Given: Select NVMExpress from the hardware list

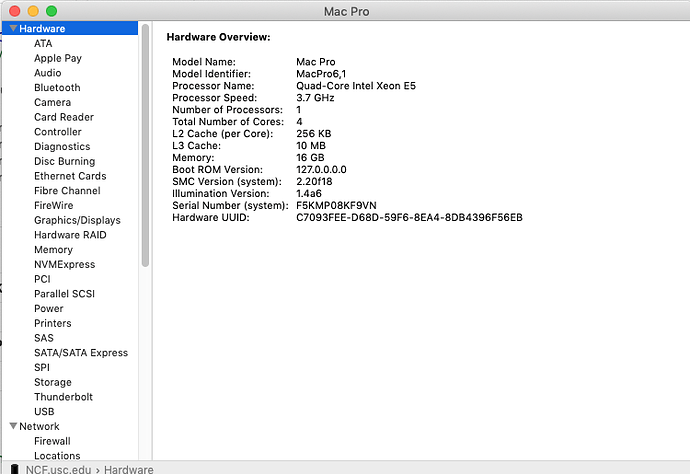Looking at the screenshot, I should point(64,265).
